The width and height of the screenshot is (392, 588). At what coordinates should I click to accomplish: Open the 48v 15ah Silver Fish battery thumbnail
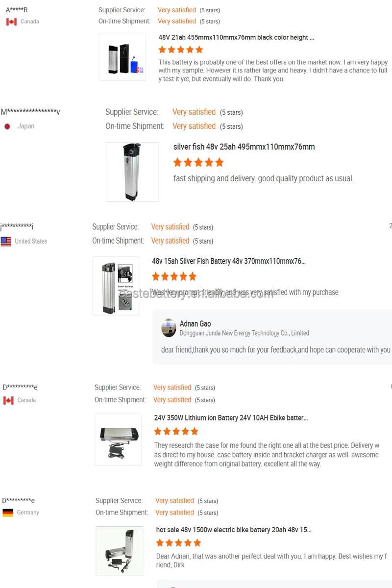pyautogui.click(x=116, y=286)
